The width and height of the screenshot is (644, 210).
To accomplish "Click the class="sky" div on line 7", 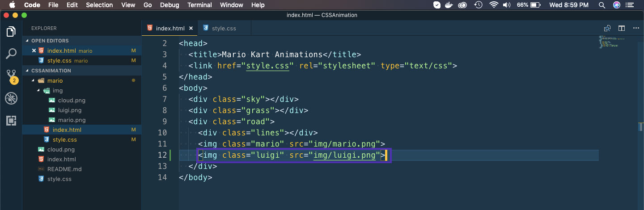I will click(x=243, y=99).
